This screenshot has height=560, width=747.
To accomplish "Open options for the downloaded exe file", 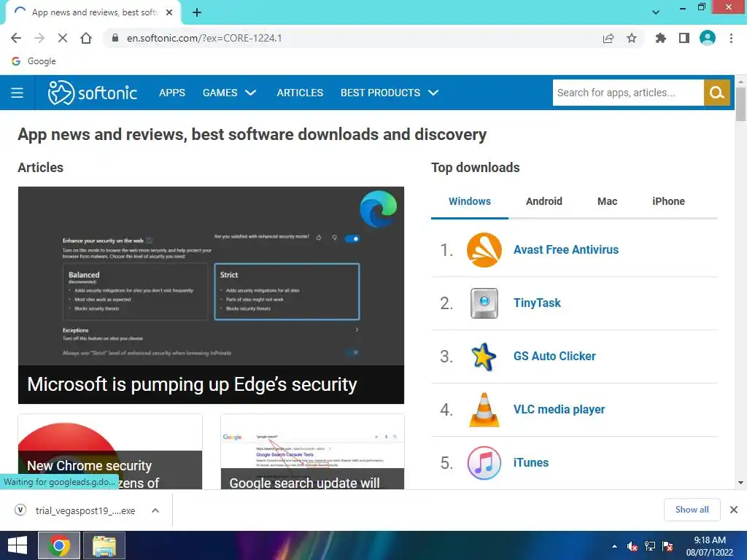I will click(155, 510).
